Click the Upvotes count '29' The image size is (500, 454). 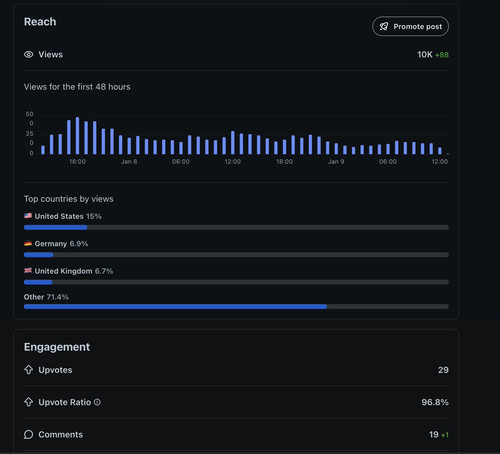(x=443, y=370)
